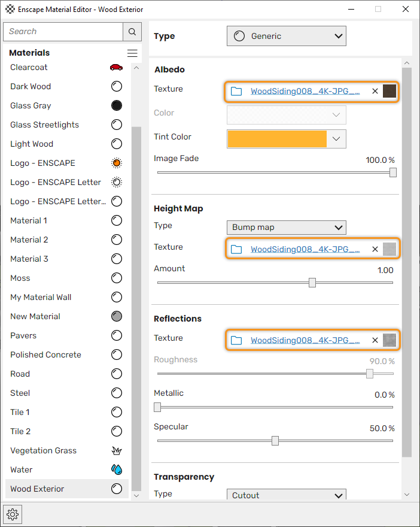Remove the Height Map texture with X
The image size is (420, 527).
(375, 249)
